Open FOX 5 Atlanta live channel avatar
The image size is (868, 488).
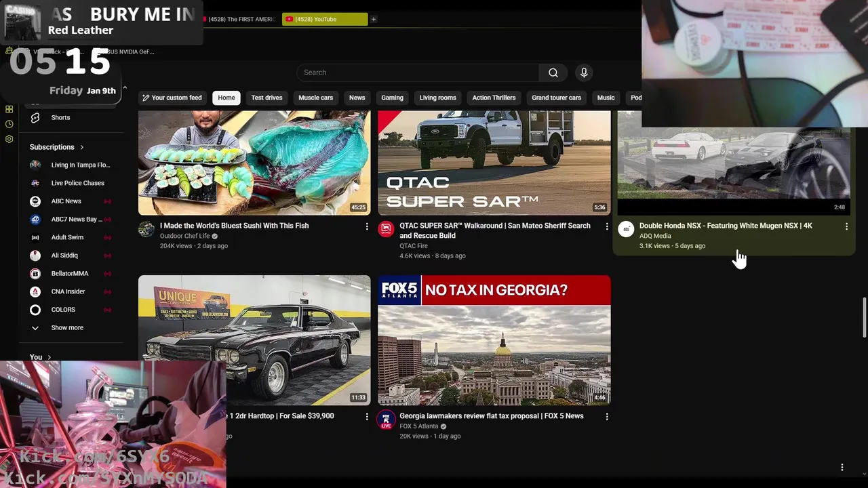[x=386, y=420]
